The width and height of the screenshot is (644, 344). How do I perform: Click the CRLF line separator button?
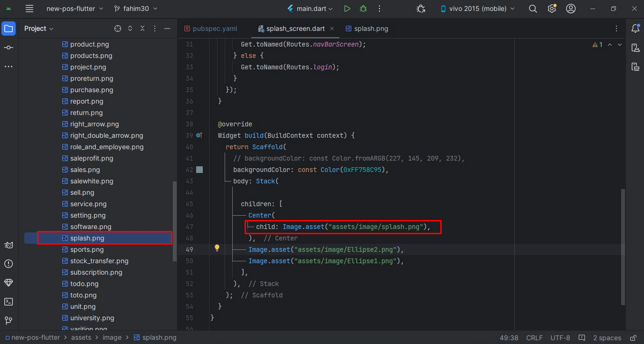[534, 338]
